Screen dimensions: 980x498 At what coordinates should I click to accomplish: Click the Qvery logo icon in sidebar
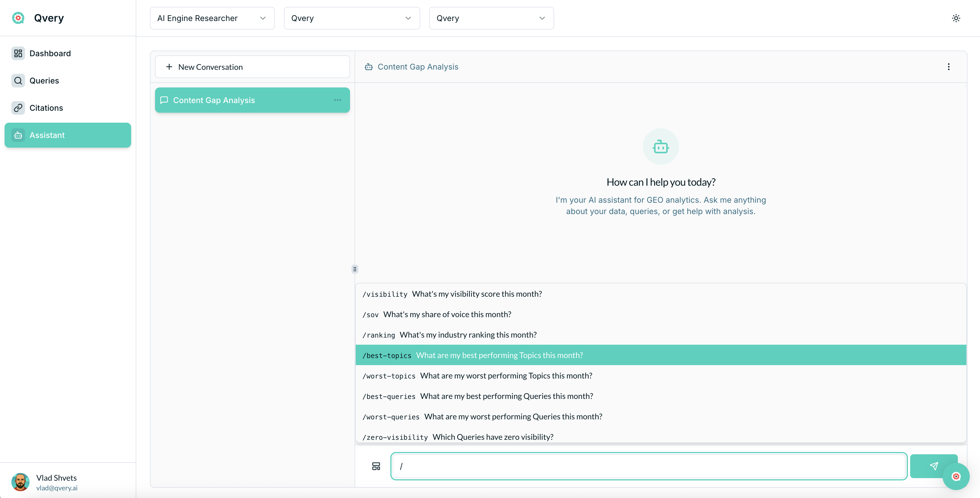[x=18, y=18]
